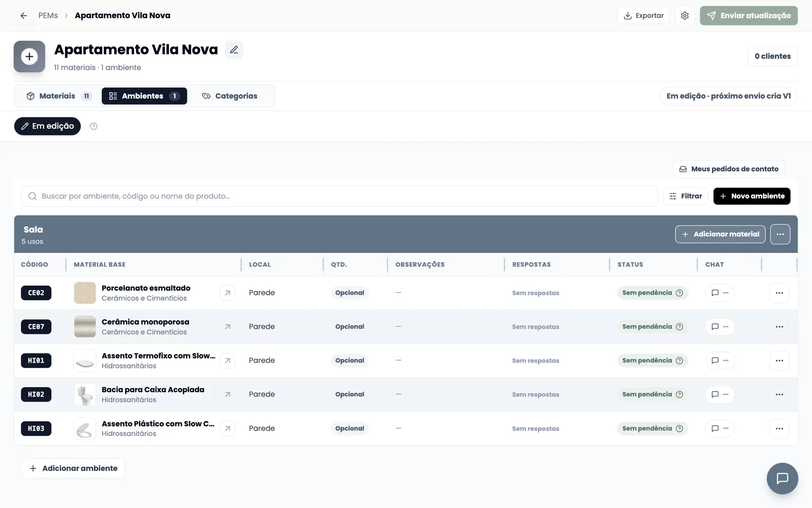Open more actions for HI01 row

[x=780, y=361]
